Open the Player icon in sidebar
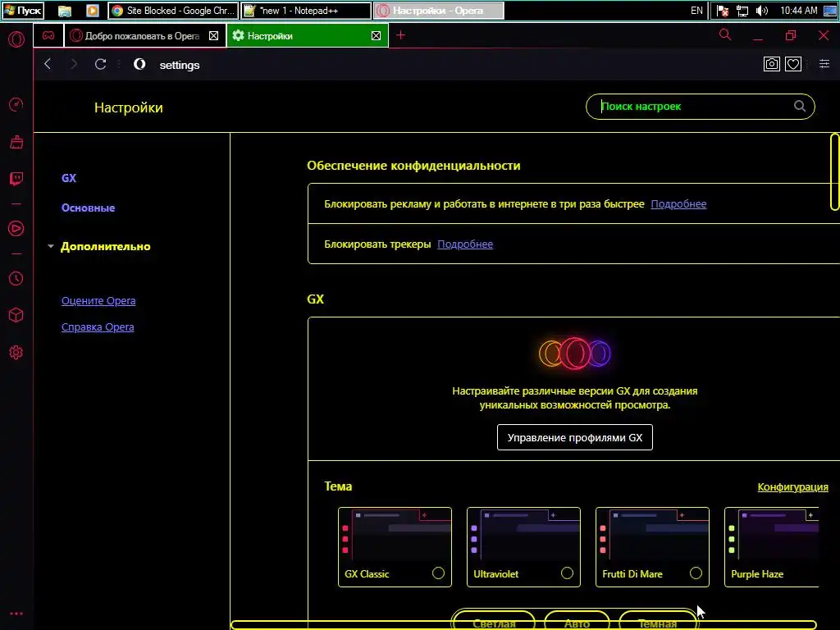Image resolution: width=840 pixels, height=630 pixels. coord(16,229)
